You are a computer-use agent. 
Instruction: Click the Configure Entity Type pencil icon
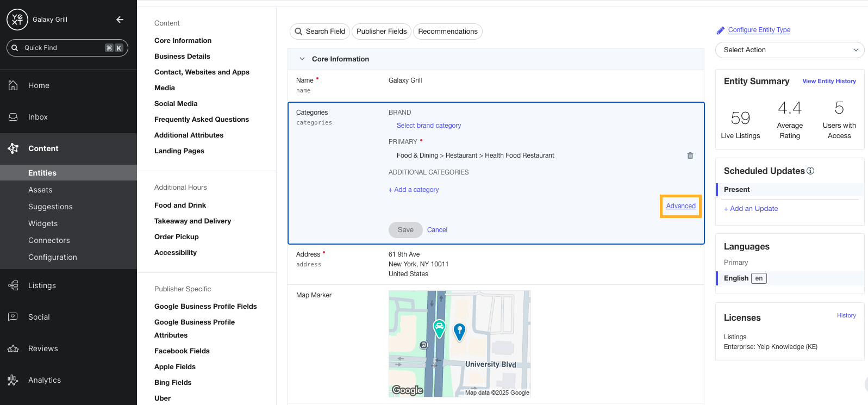click(721, 30)
